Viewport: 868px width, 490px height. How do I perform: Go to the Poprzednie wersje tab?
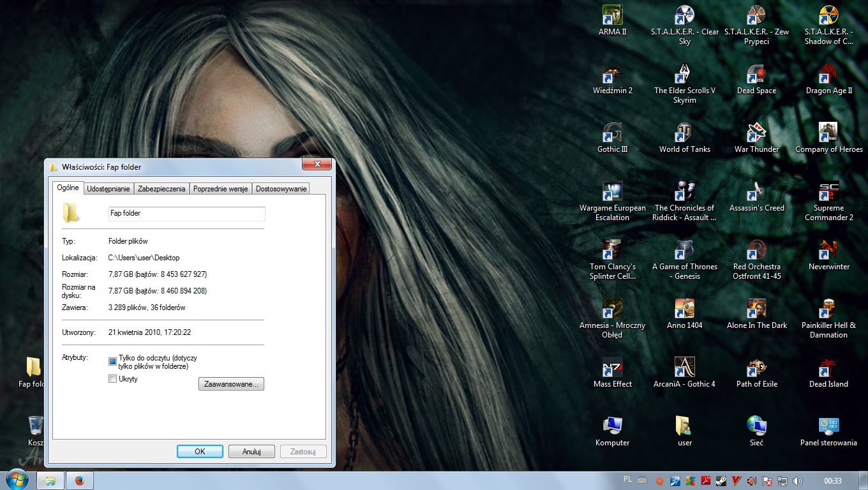[221, 188]
